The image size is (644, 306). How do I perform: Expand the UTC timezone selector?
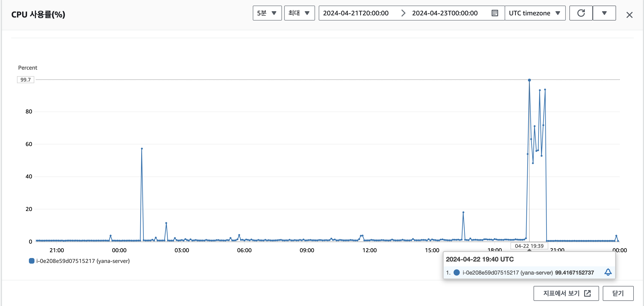pos(535,13)
